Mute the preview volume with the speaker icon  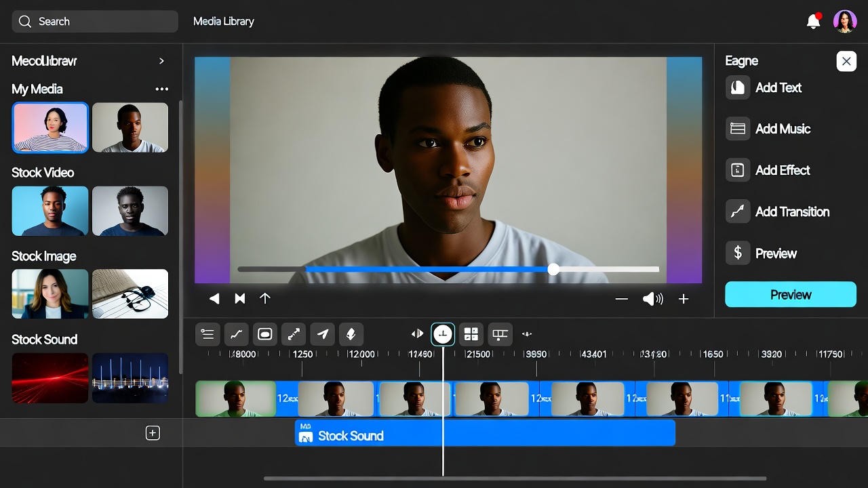click(652, 298)
